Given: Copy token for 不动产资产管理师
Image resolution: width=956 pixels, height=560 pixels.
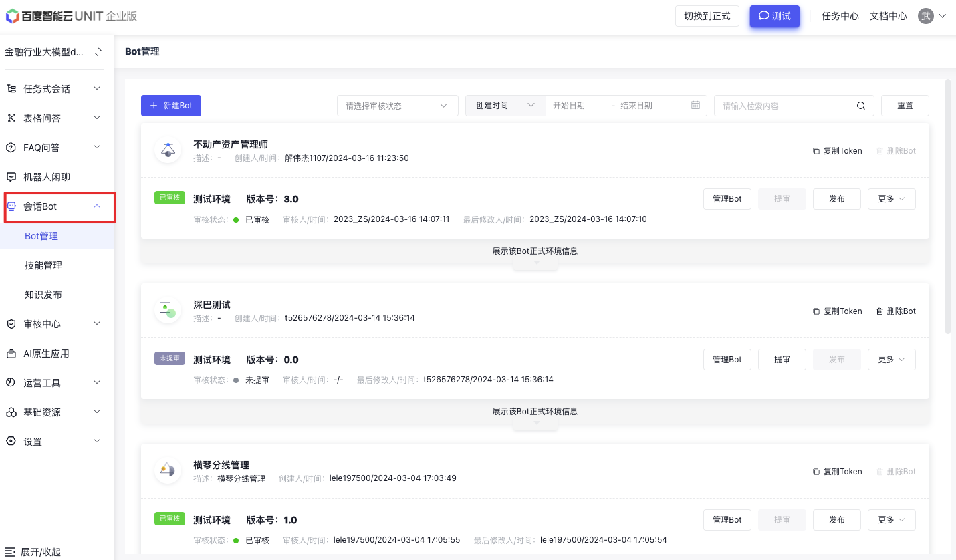Looking at the screenshot, I should click(x=838, y=151).
